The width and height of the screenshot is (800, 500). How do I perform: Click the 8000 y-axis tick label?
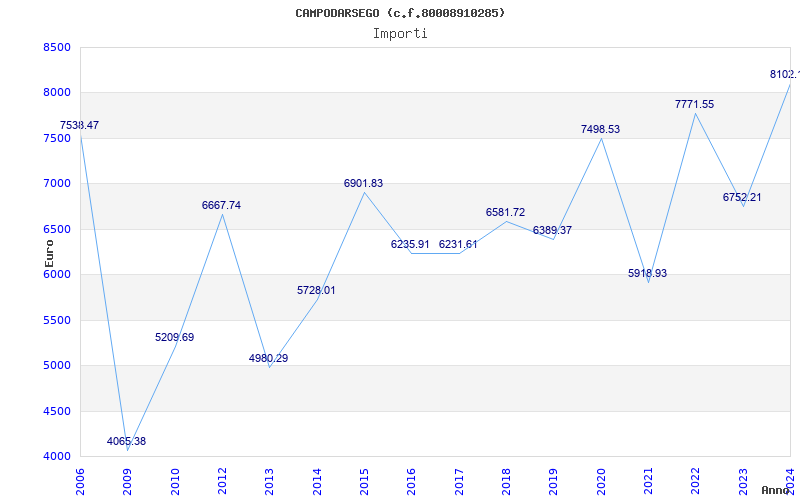[57, 93]
